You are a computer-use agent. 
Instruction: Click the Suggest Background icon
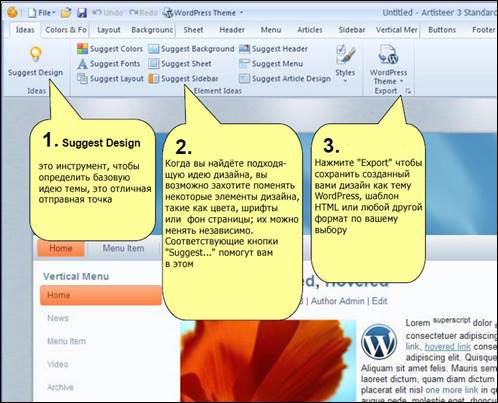click(x=153, y=49)
